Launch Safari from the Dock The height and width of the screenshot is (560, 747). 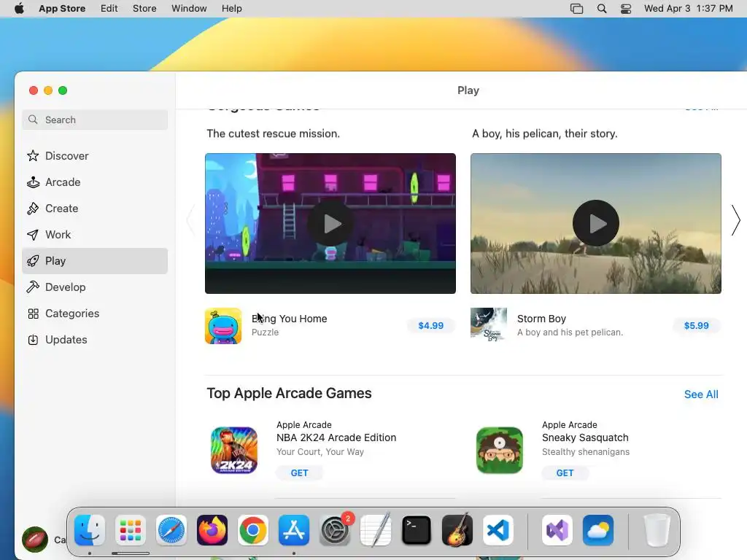[x=171, y=530]
